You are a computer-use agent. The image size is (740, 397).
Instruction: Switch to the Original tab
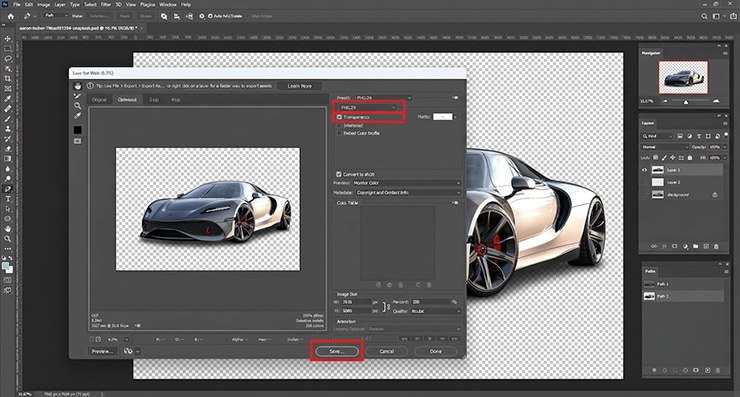tap(99, 100)
